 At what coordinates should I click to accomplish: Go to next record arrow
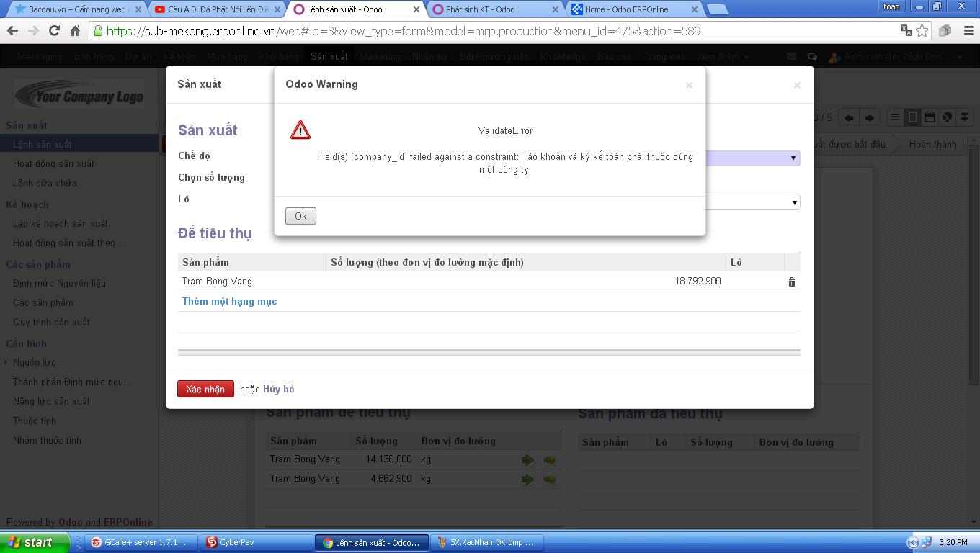[x=869, y=117]
